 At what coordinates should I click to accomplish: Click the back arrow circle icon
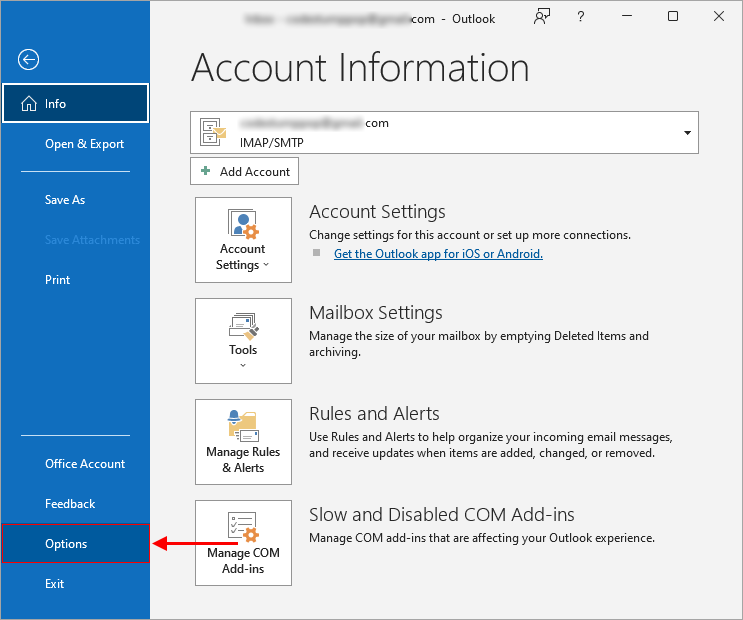point(28,60)
